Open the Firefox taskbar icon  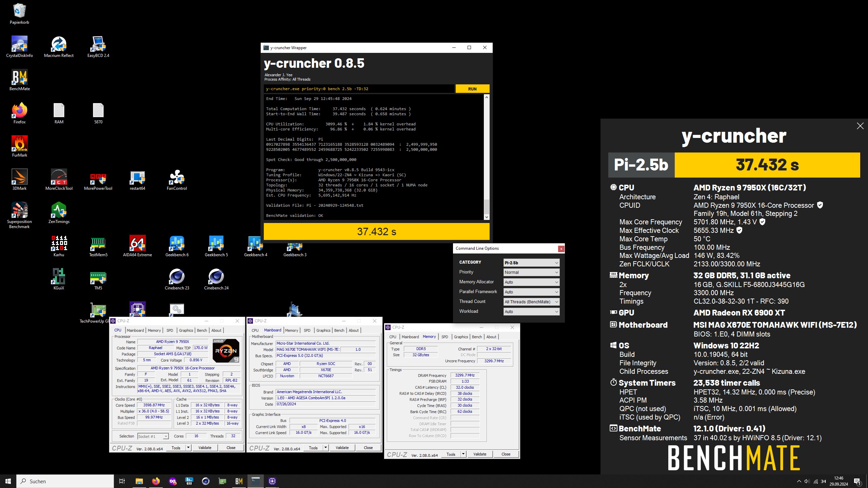point(156,481)
